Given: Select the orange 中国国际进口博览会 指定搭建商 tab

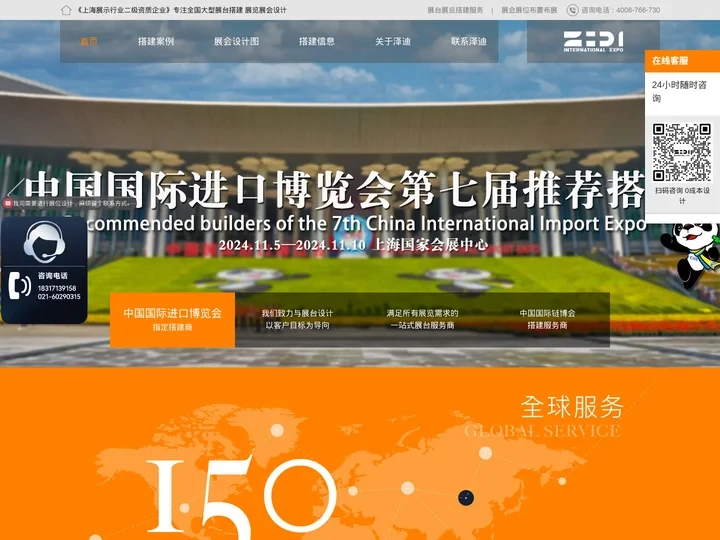Looking at the screenshot, I should [x=172, y=320].
